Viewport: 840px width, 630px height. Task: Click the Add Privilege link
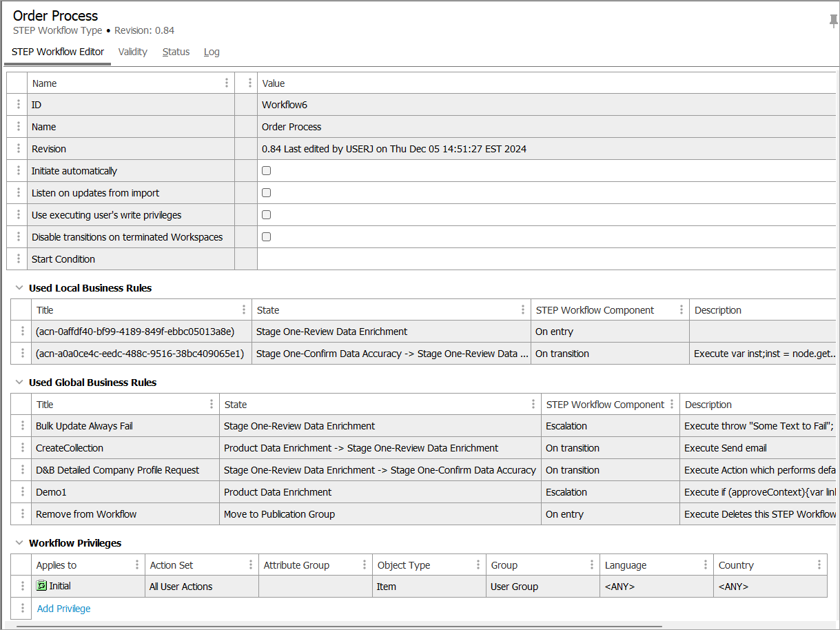[63, 609]
